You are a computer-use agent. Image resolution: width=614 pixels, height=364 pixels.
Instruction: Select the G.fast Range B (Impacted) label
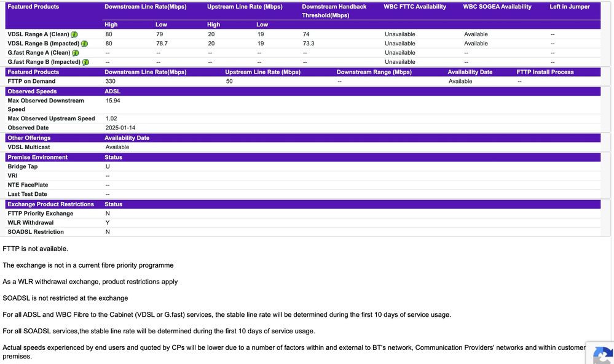(x=44, y=62)
